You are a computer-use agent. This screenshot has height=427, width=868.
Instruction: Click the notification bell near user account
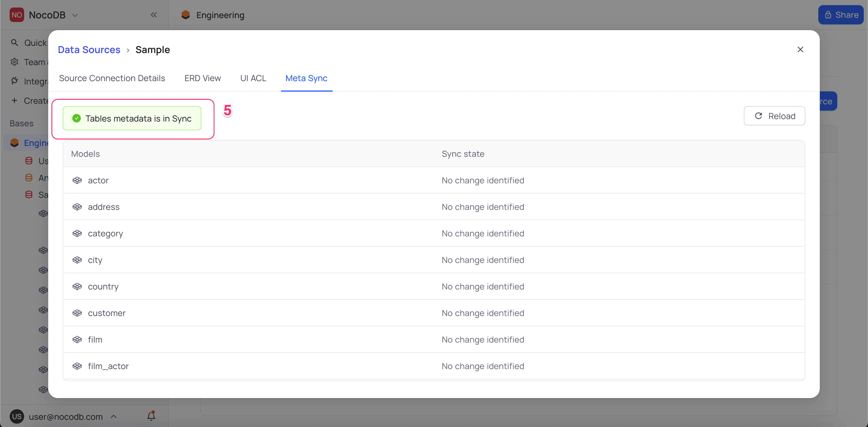[151, 416]
